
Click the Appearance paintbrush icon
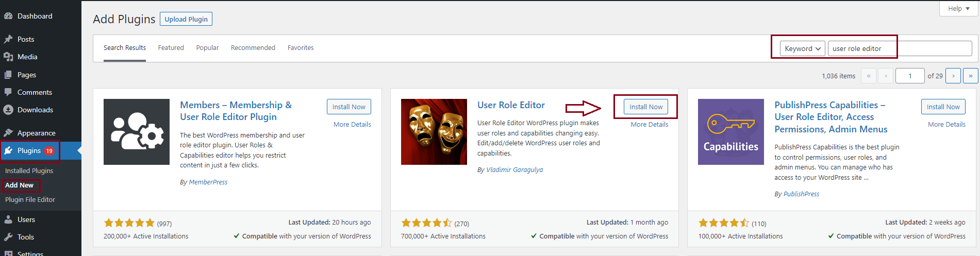(8, 133)
